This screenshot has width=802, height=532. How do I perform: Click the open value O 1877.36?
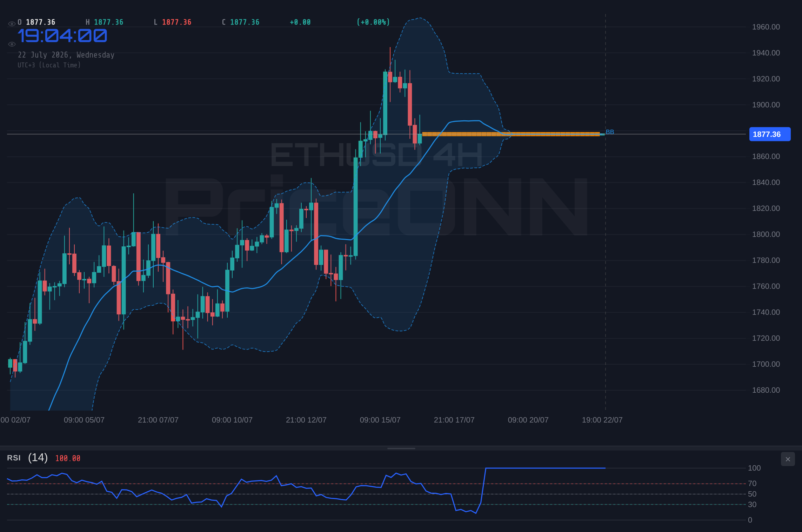coord(36,22)
